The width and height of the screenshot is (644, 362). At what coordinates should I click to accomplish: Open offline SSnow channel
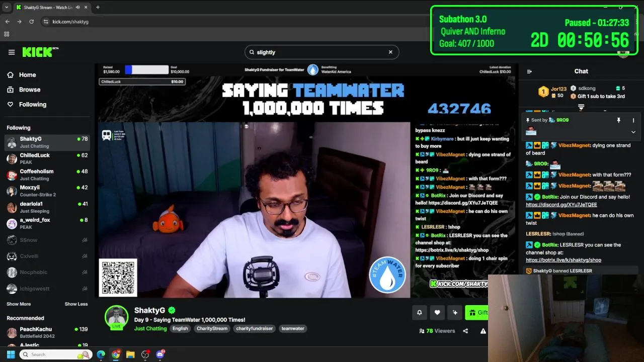(47, 240)
